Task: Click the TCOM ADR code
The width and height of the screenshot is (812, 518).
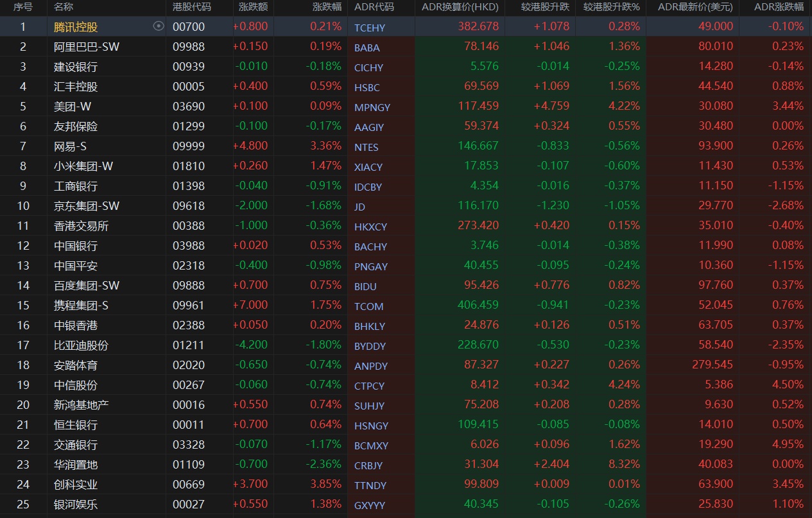Action: click(369, 306)
